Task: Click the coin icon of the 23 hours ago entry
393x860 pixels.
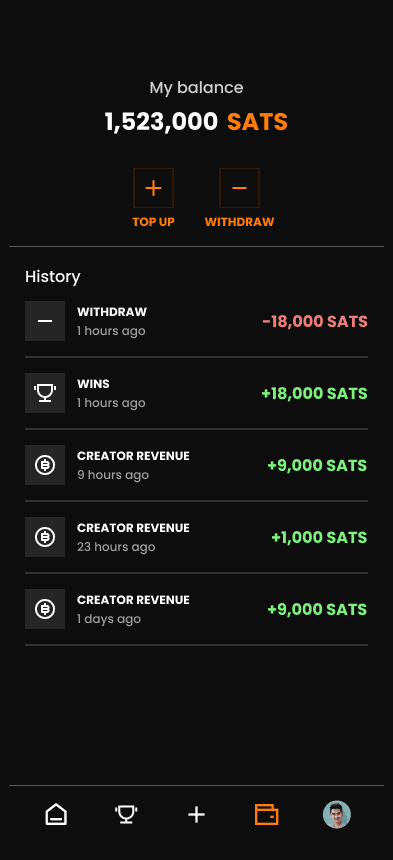Action: click(45, 537)
